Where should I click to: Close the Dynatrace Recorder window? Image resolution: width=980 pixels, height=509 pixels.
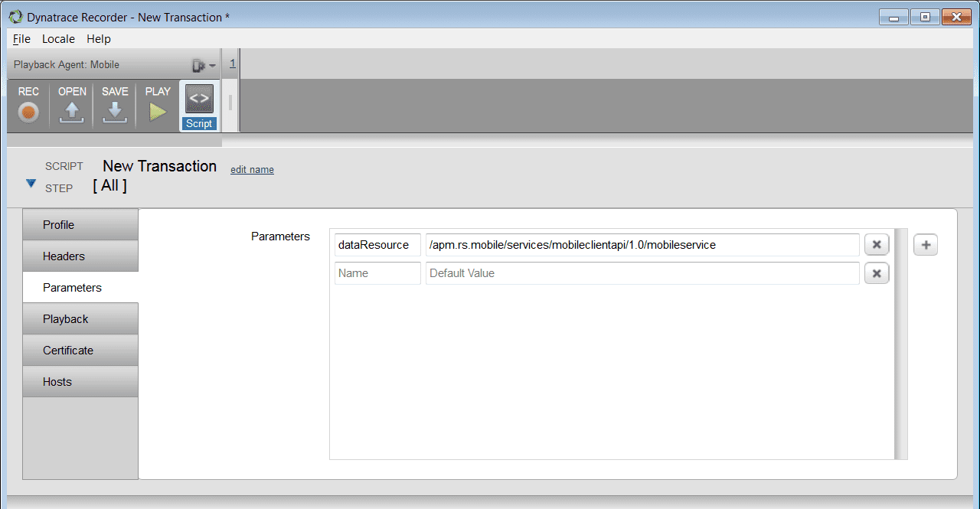click(956, 17)
